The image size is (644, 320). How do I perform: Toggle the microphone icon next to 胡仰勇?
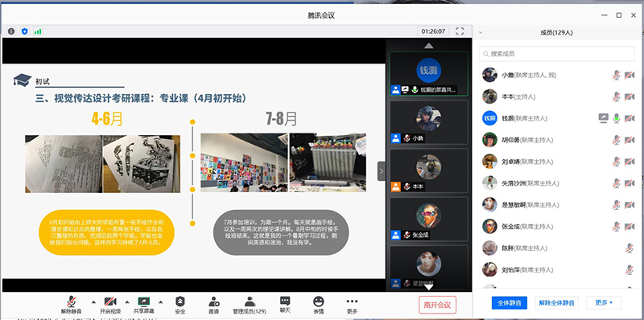(616, 140)
